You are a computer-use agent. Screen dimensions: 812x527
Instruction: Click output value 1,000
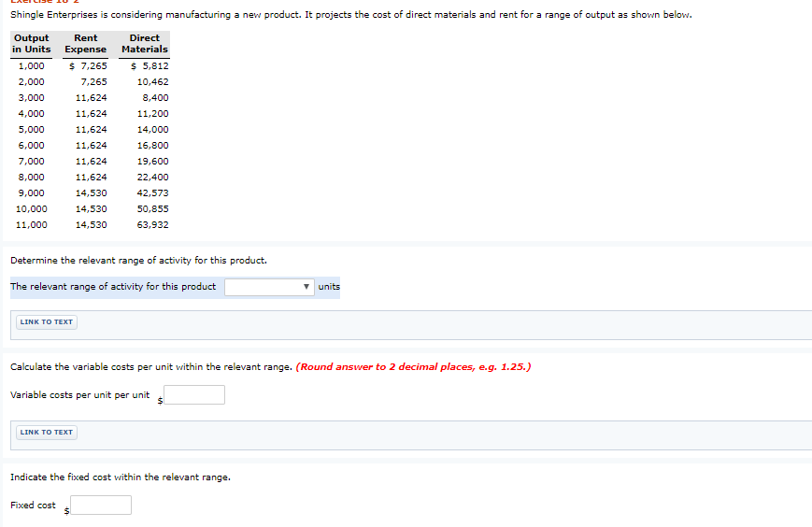[32, 66]
